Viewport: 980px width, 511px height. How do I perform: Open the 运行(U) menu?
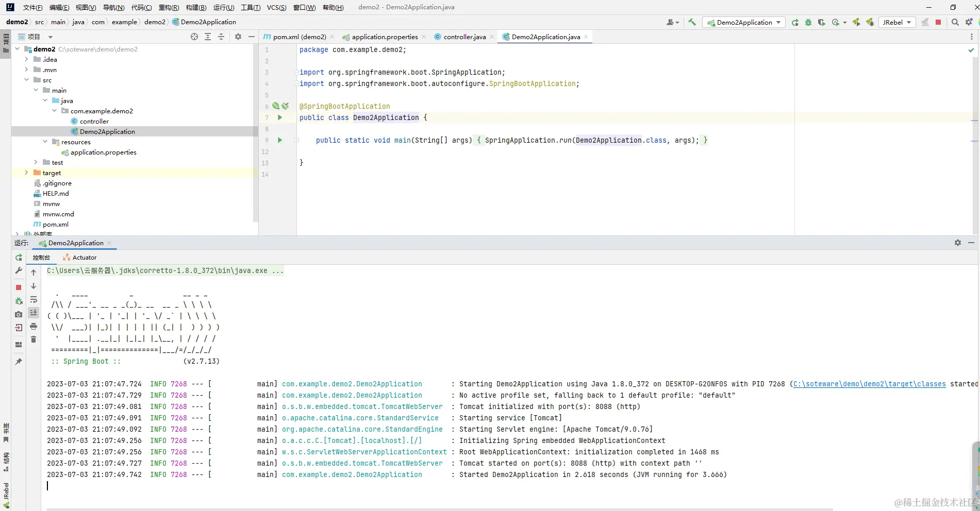click(x=224, y=7)
